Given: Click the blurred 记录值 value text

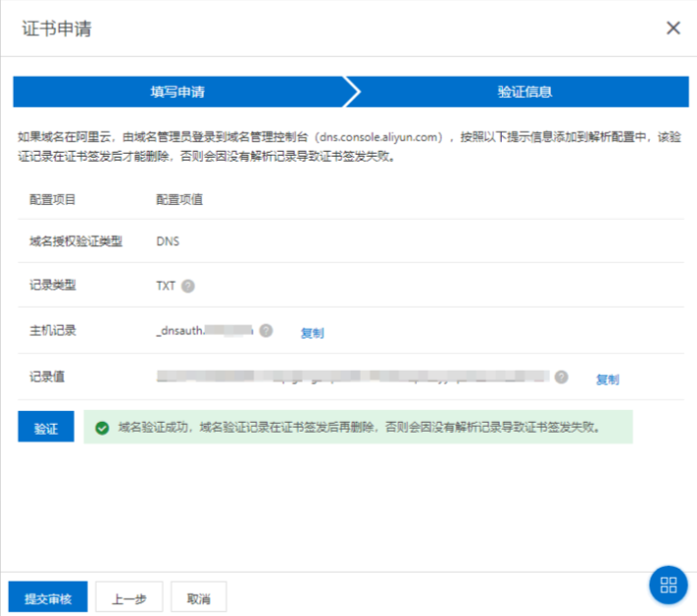Looking at the screenshot, I should (x=353, y=376).
